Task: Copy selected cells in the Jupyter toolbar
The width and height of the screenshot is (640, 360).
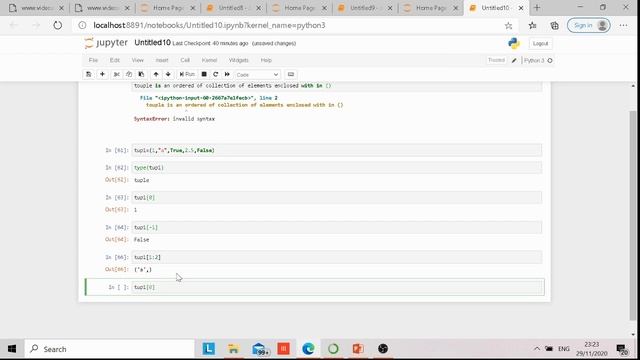Action: [129, 74]
